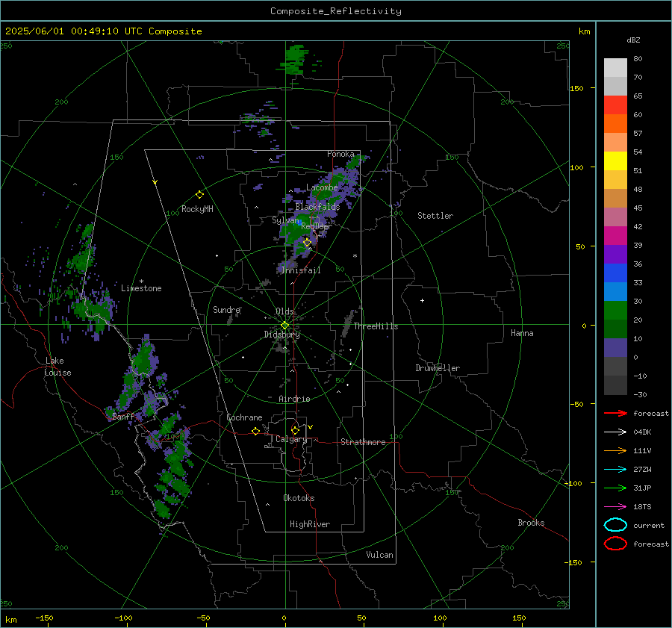This screenshot has width=672, height=628.
Task: Click the blue 36–33 dBZ swatch
Action: [x=615, y=273]
